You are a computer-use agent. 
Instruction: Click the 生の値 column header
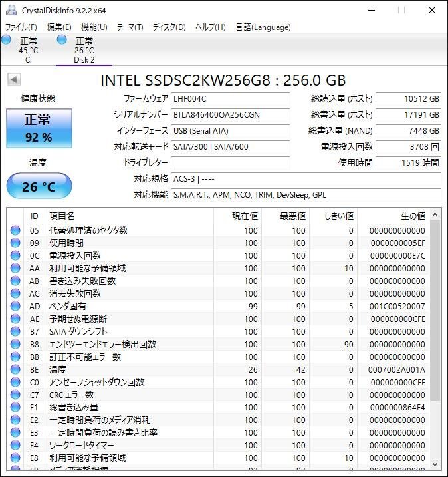(x=393, y=216)
